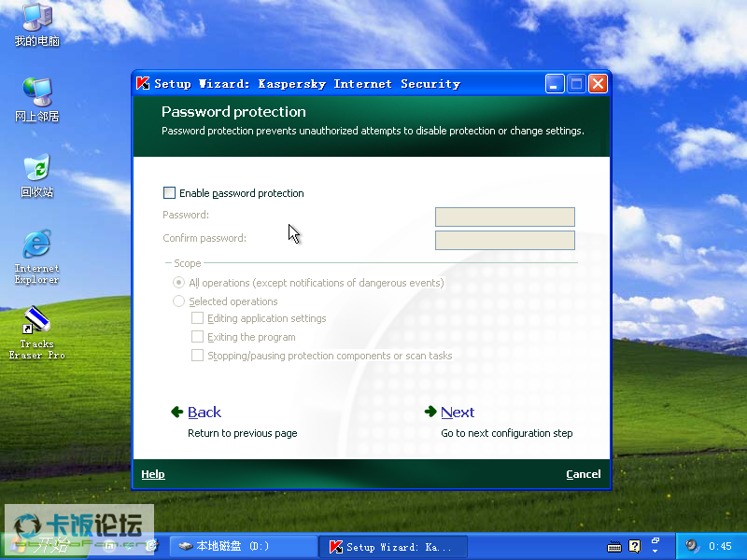The image size is (747, 560).
Task: Select the Tracks Eraser Pro shortcut icon
Action: [37, 332]
